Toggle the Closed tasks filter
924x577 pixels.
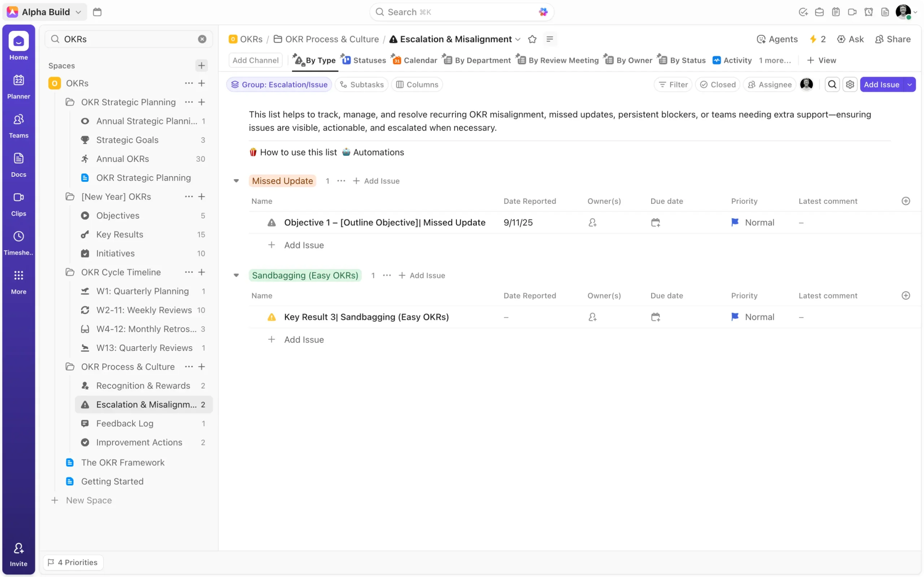pyautogui.click(x=717, y=84)
